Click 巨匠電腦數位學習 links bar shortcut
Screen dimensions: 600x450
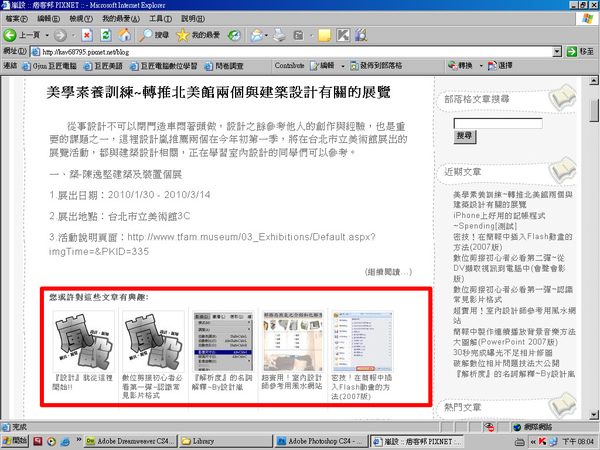point(163,66)
